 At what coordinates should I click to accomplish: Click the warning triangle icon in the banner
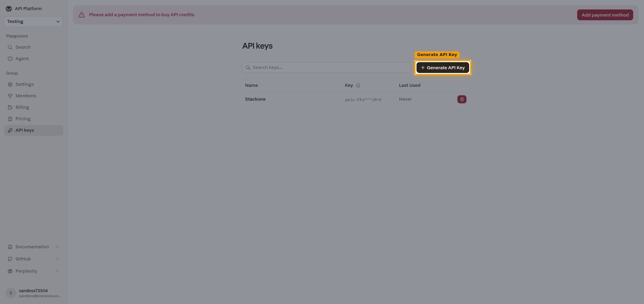point(82,15)
